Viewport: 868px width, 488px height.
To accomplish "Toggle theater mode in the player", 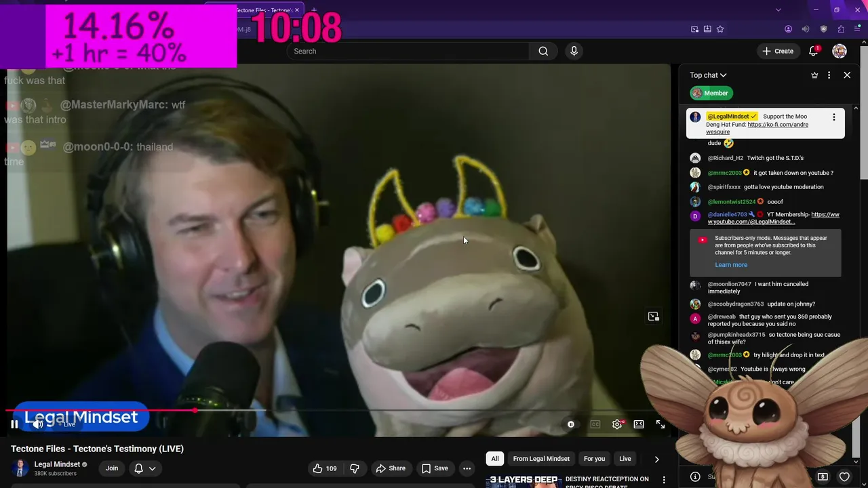I will pos(639,424).
